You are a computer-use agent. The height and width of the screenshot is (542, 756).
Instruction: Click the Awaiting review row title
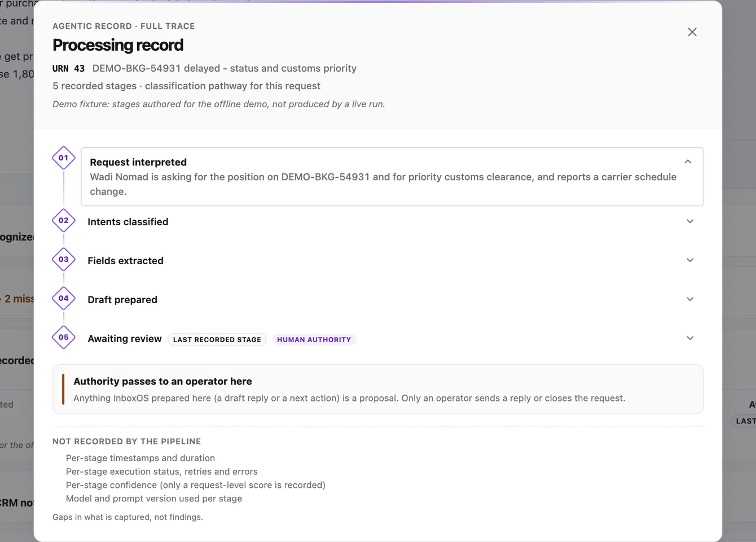(x=125, y=339)
